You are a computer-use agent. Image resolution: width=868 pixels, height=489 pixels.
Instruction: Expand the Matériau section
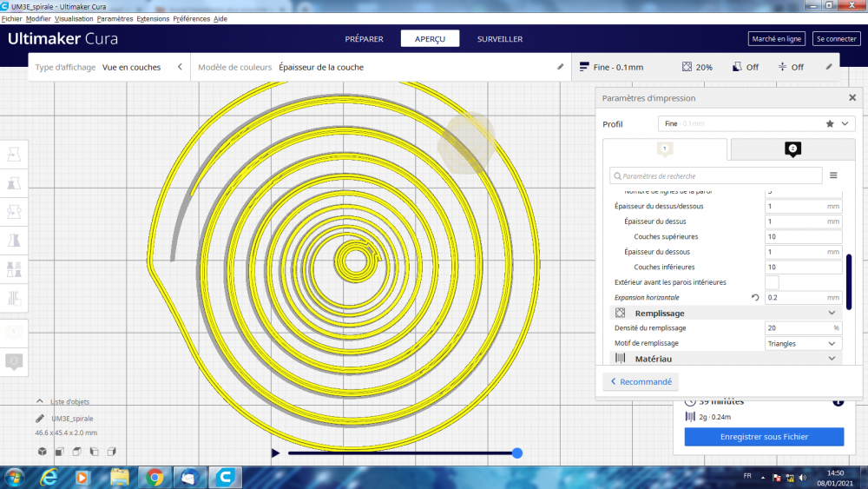coord(831,359)
